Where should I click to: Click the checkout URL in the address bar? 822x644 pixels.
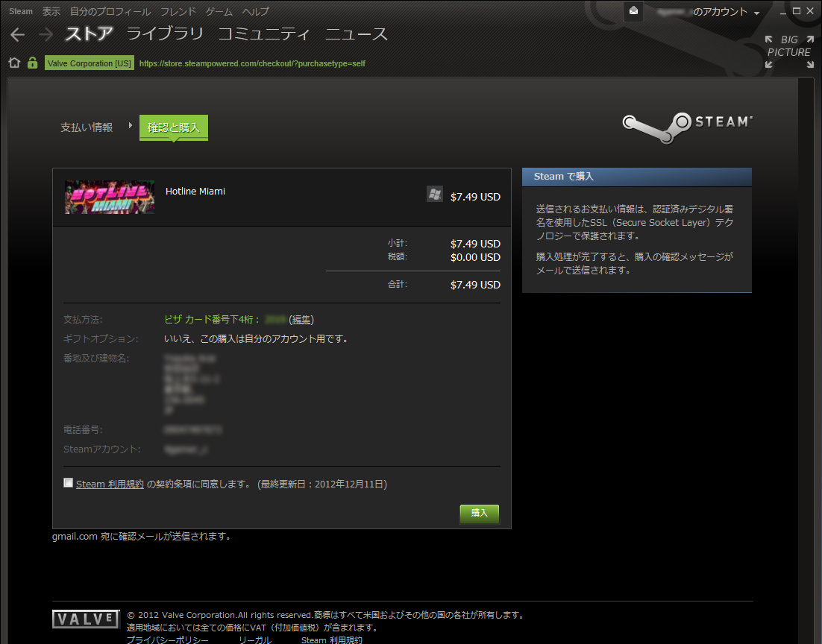pos(252,63)
